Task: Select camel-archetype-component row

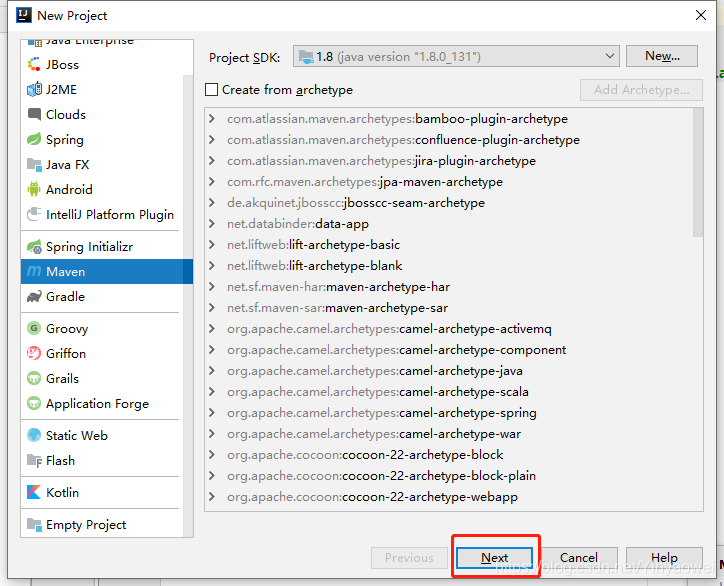Action: pyautogui.click(x=449, y=350)
